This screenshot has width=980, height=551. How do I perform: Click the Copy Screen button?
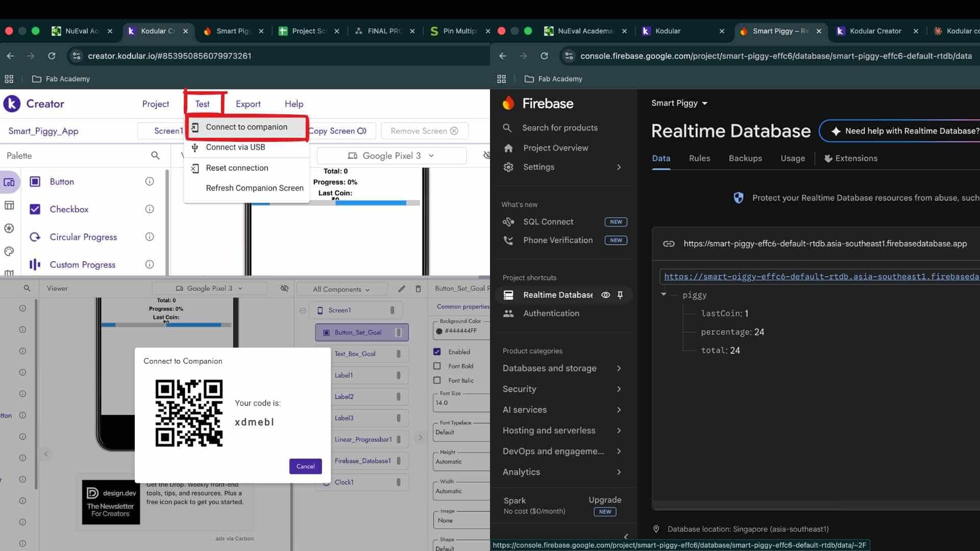pos(341,131)
